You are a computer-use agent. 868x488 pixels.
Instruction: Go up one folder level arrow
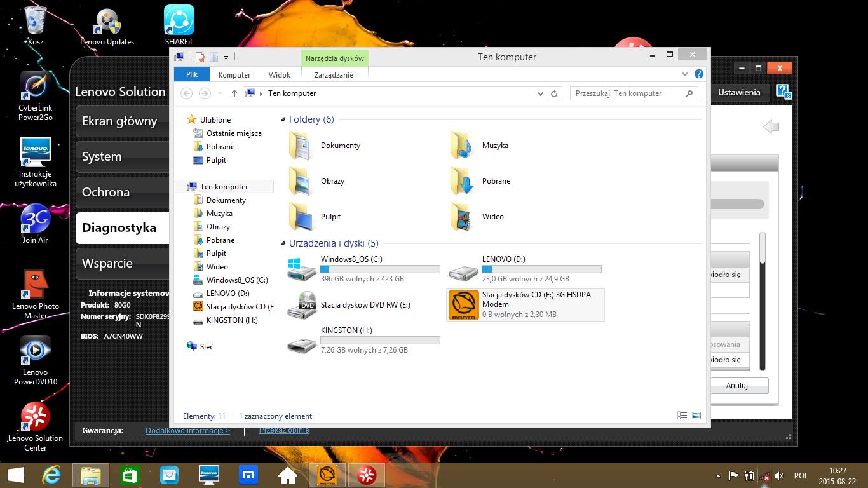point(234,93)
